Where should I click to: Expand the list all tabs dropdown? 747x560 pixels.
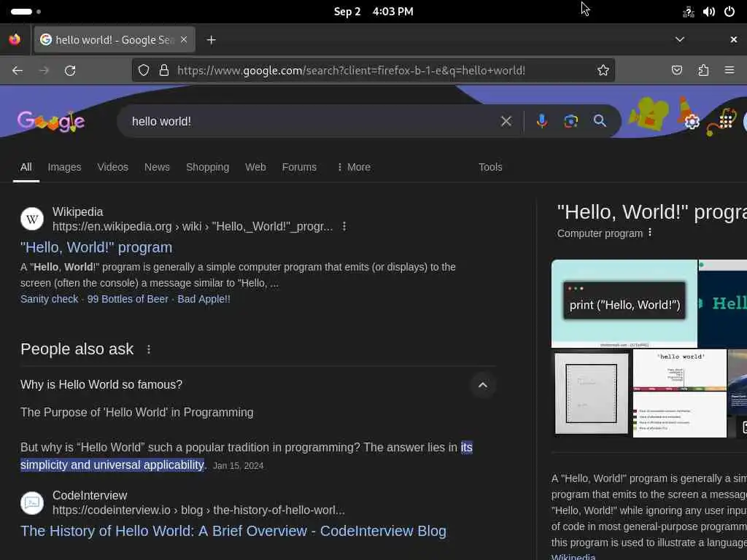pos(680,39)
